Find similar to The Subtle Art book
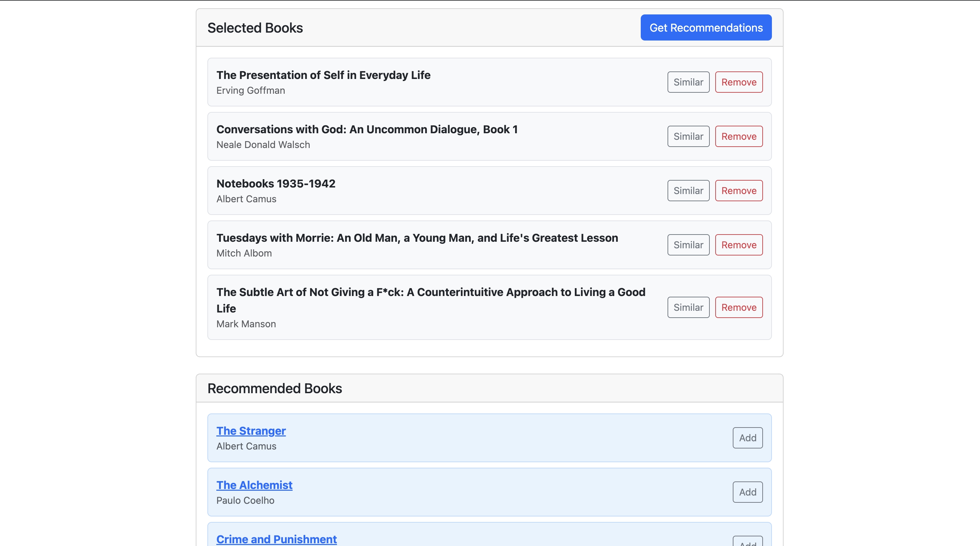Screen dimensions: 980x546 (x=688, y=307)
